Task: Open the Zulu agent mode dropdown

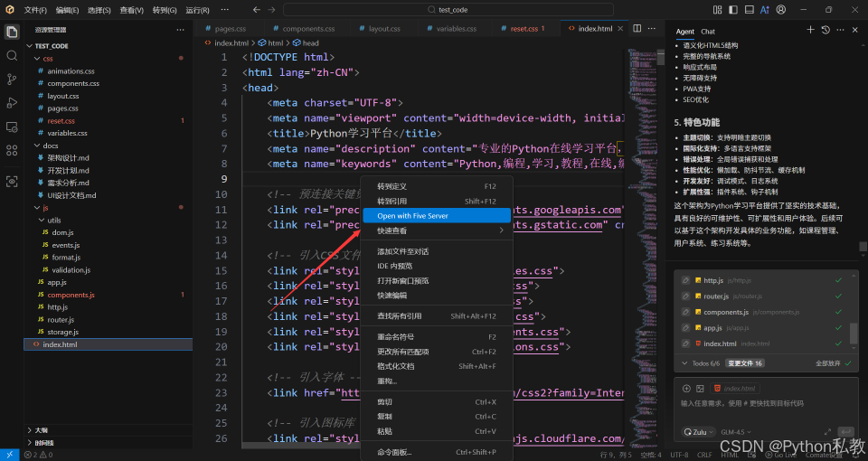Action: [x=699, y=432]
